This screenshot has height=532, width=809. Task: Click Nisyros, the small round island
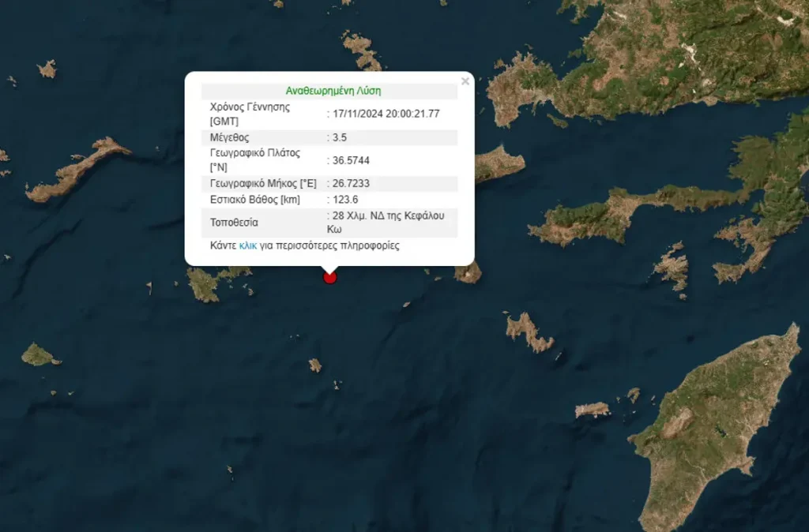[x=468, y=272]
